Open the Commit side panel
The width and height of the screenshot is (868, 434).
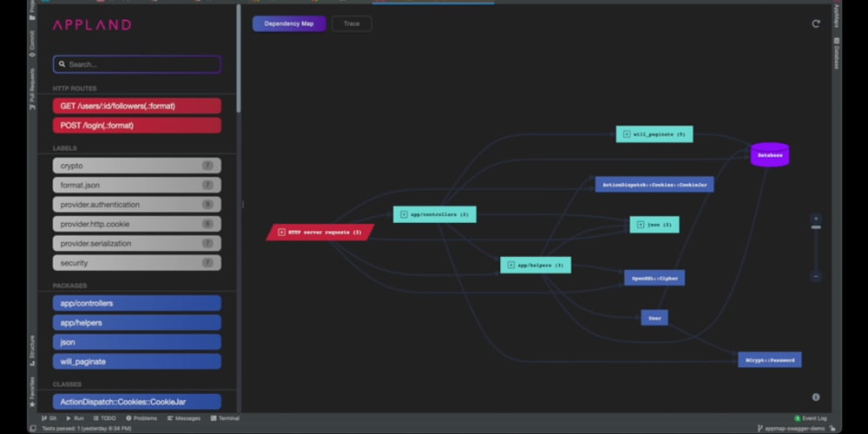click(32, 43)
